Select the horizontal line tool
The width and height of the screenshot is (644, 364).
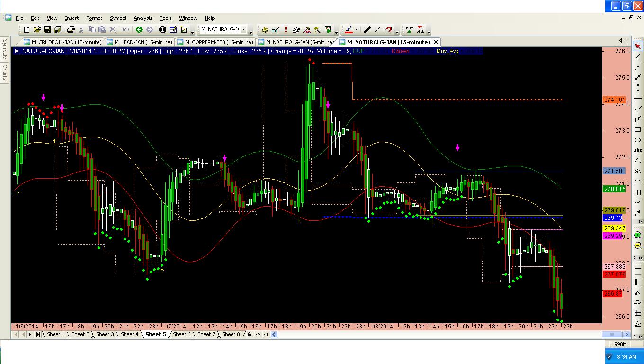[x=638, y=99]
